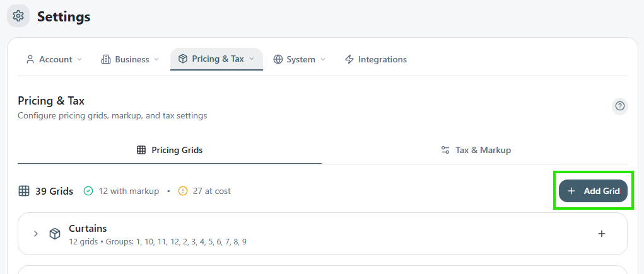Click the orange warning at-cost icon
The height and width of the screenshot is (274, 644).
[x=183, y=191]
